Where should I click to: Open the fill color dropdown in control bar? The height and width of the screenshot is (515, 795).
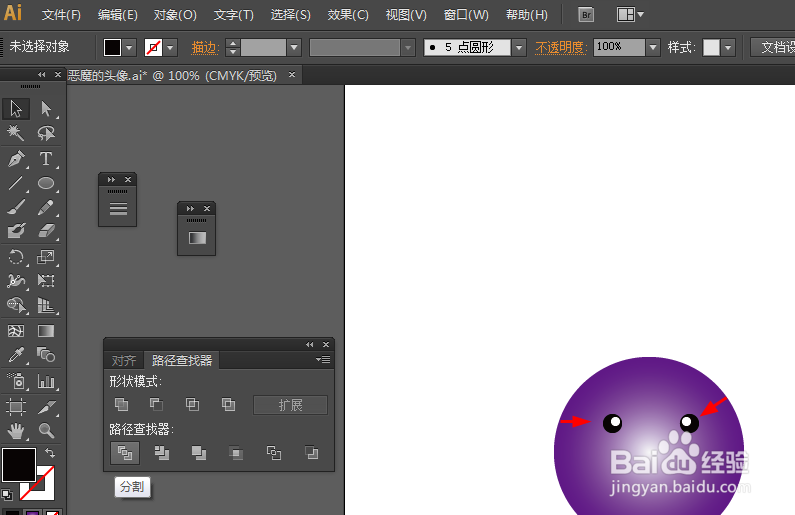point(129,48)
